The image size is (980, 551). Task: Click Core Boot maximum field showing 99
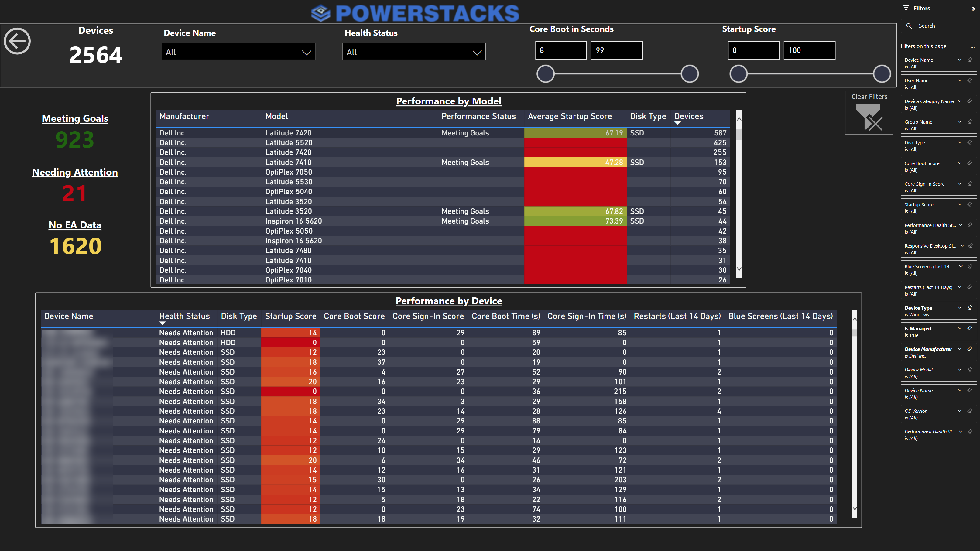click(616, 50)
